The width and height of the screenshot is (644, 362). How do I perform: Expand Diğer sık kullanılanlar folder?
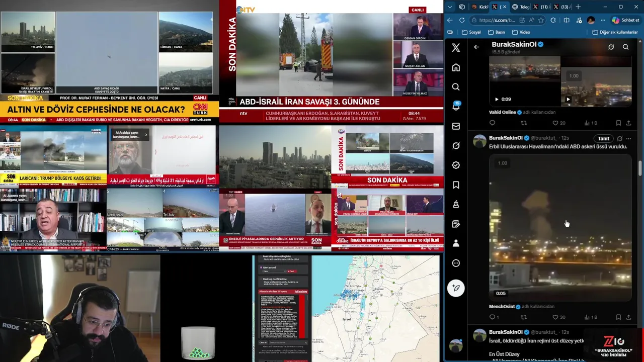[615, 32]
